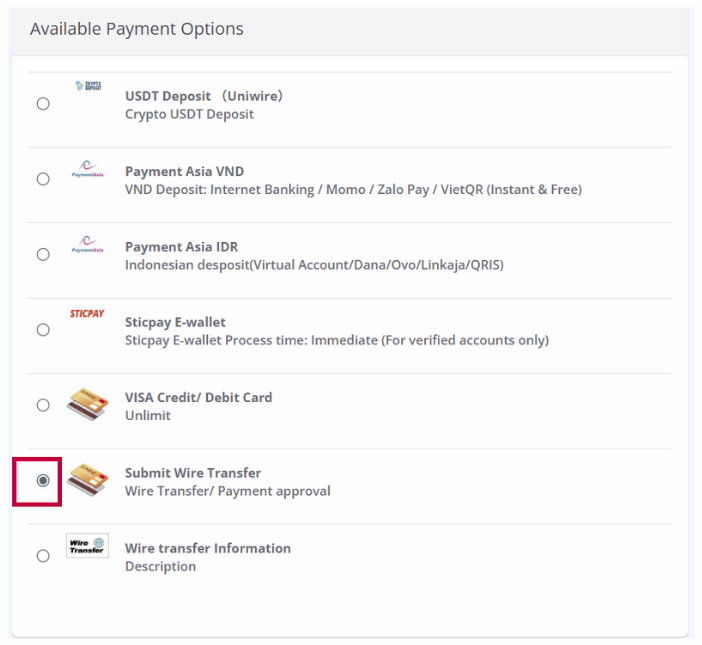Image resolution: width=702 pixels, height=645 pixels.
Task: Click the Payment Asia IDR logo
Action: 87,244
